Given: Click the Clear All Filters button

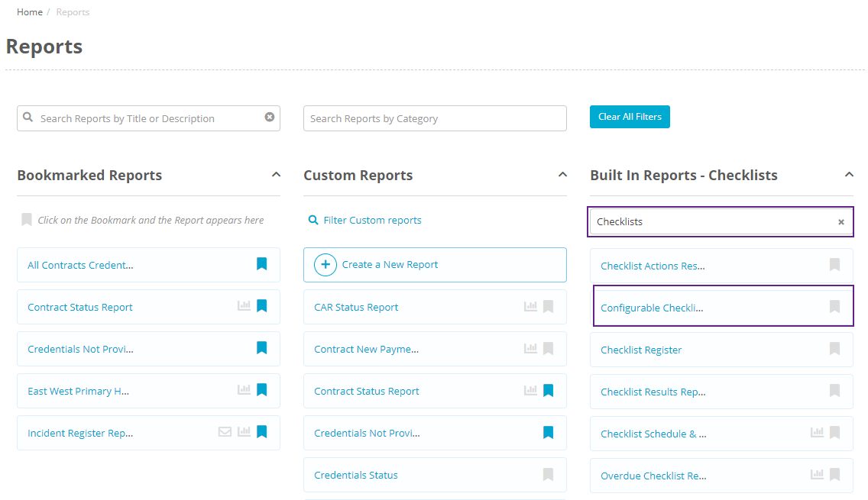Looking at the screenshot, I should (630, 117).
